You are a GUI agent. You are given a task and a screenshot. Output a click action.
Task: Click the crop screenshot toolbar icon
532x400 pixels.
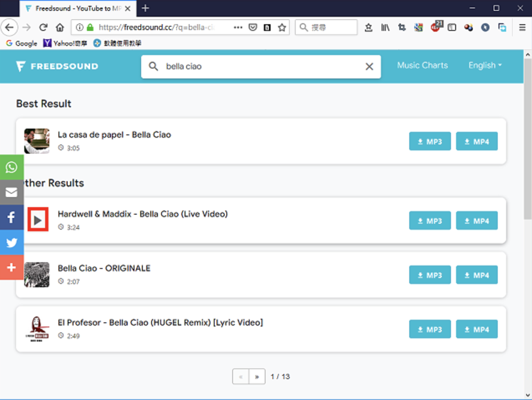402,28
